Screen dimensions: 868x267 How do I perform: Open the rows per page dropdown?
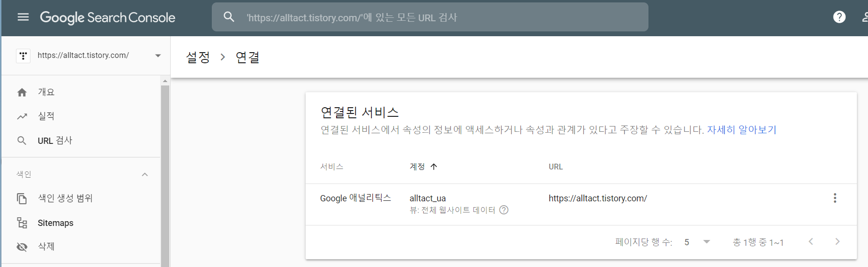[x=697, y=242]
